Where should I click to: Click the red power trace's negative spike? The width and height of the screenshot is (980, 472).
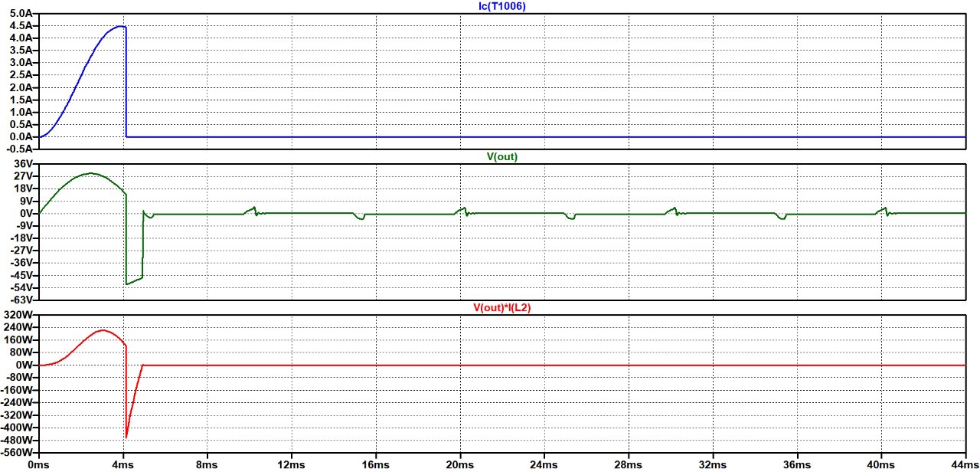click(126, 437)
